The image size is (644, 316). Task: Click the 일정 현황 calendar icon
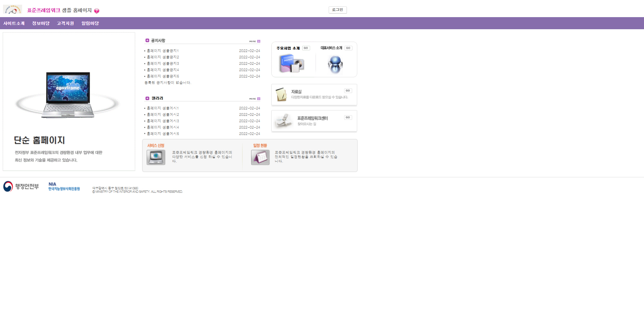click(260, 157)
